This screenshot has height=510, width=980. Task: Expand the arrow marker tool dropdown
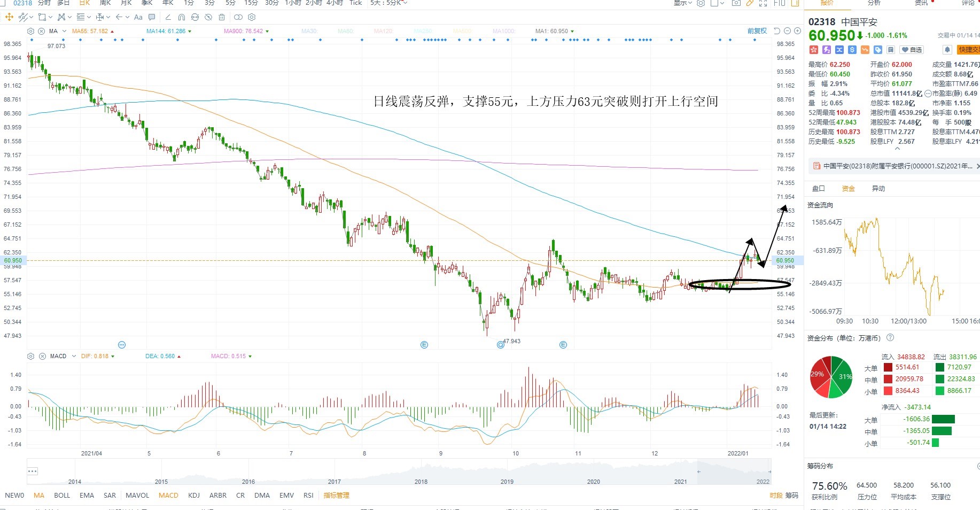127,17
